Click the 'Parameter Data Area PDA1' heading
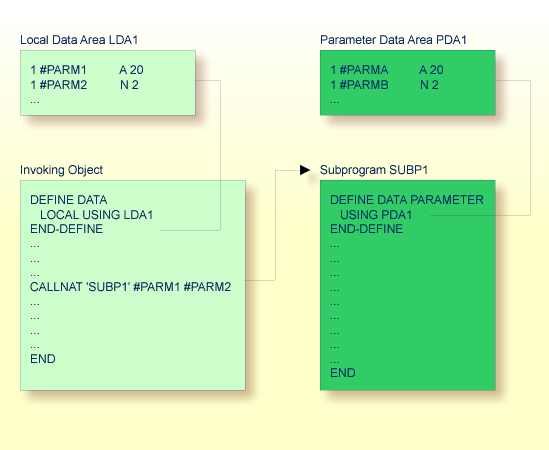 click(x=393, y=40)
